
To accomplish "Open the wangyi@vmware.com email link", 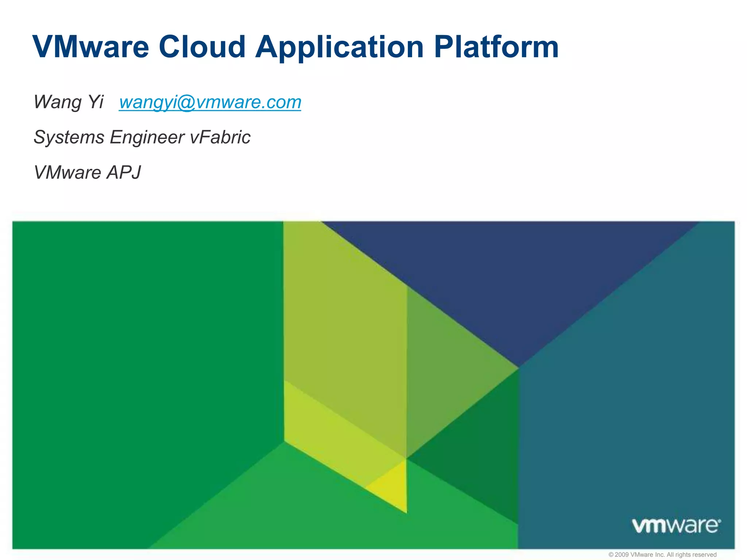I will tap(210, 102).
